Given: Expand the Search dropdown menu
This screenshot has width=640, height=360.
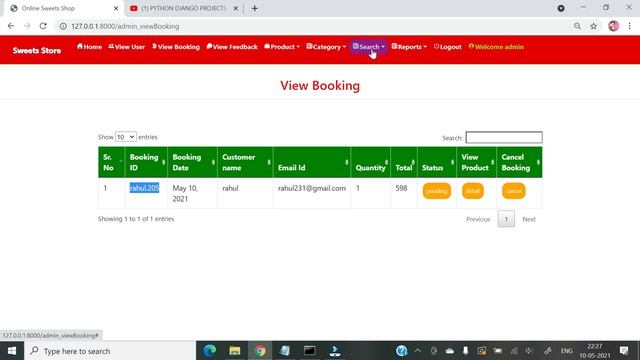Looking at the screenshot, I should click(x=369, y=47).
